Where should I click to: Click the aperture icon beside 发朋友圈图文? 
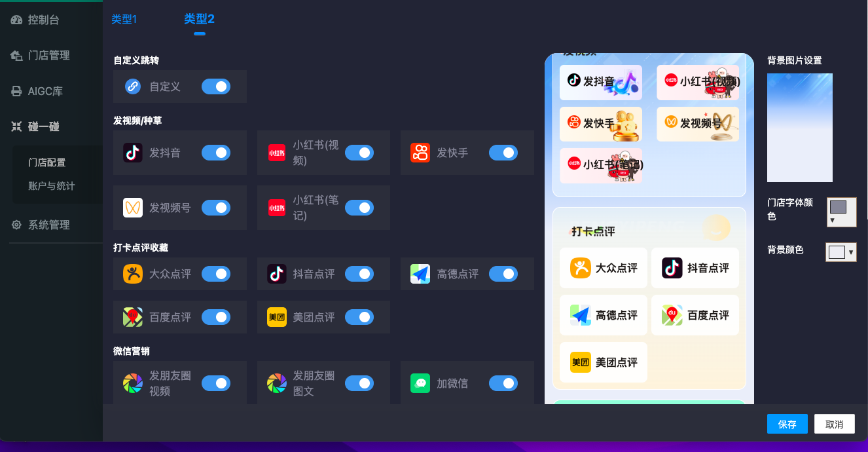pyautogui.click(x=277, y=383)
